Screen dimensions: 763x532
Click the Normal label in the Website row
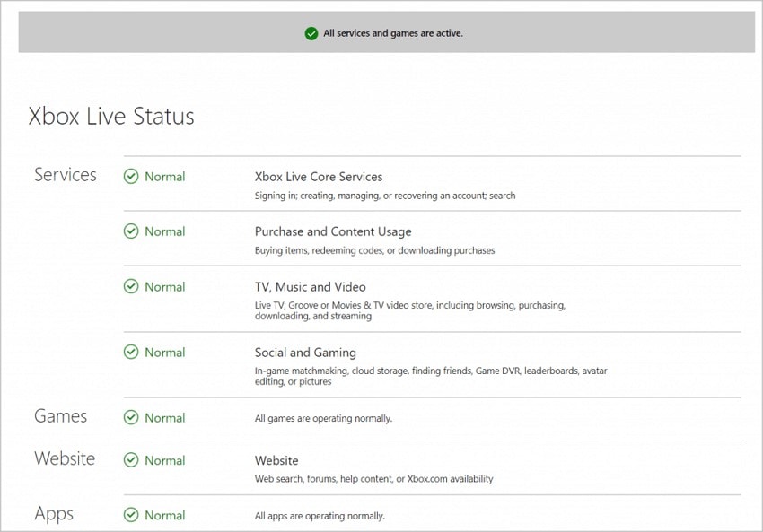[163, 460]
